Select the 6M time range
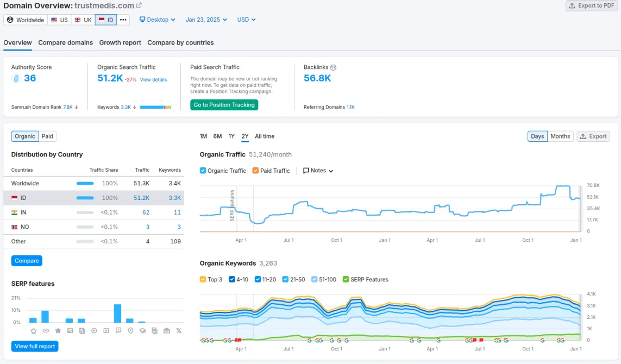 tap(217, 136)
